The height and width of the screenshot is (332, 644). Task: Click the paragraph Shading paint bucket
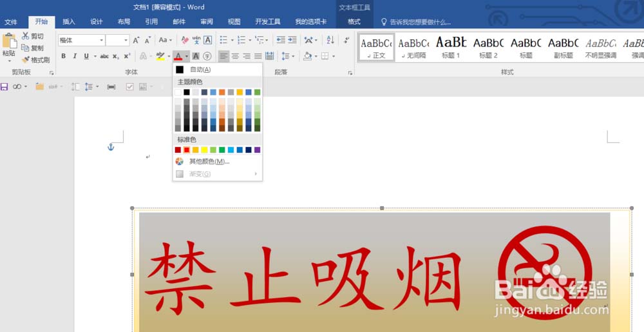pos(308,56)
